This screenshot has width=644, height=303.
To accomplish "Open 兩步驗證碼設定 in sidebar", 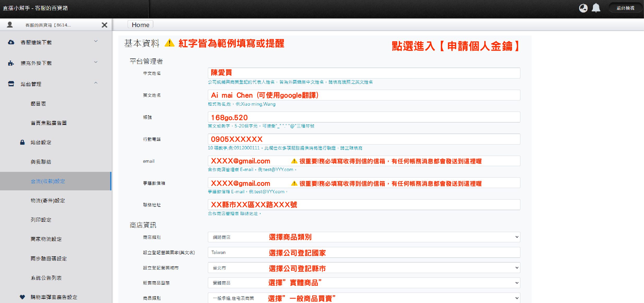I will (49, 258).
